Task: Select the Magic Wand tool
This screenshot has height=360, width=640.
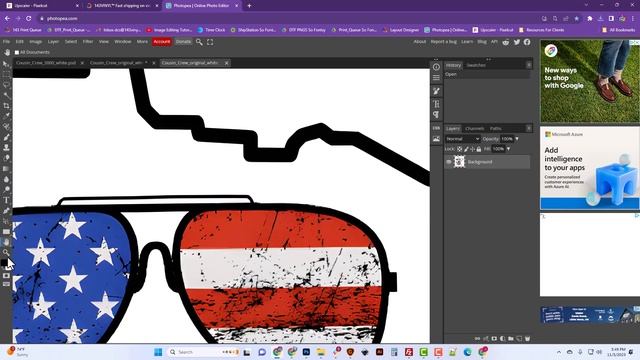Action: coord(6,95)
